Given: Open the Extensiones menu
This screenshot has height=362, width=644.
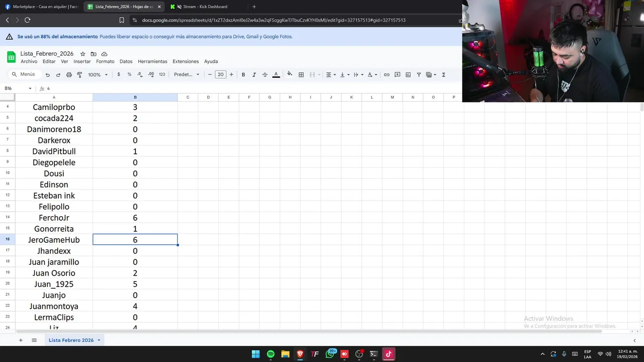Looking at the screenshot, I should tap(186, 61).
